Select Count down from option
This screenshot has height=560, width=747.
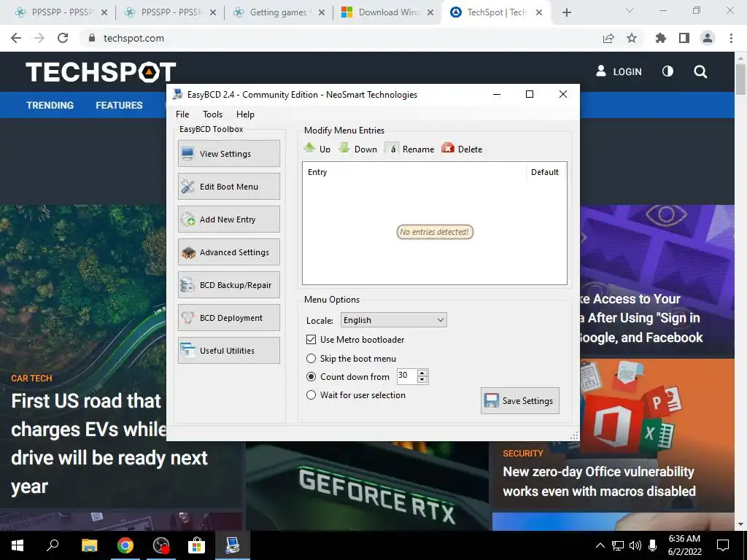pos(311,377)
